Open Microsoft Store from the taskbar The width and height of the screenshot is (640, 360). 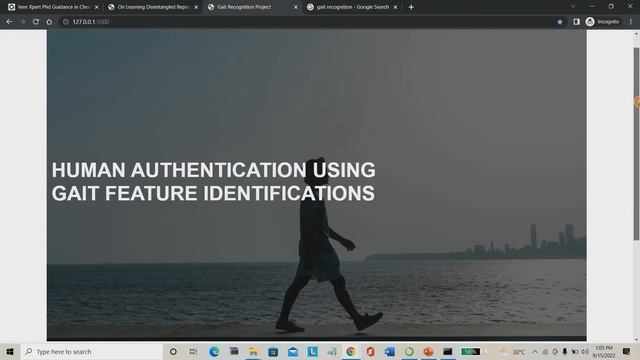coord(273,351)
